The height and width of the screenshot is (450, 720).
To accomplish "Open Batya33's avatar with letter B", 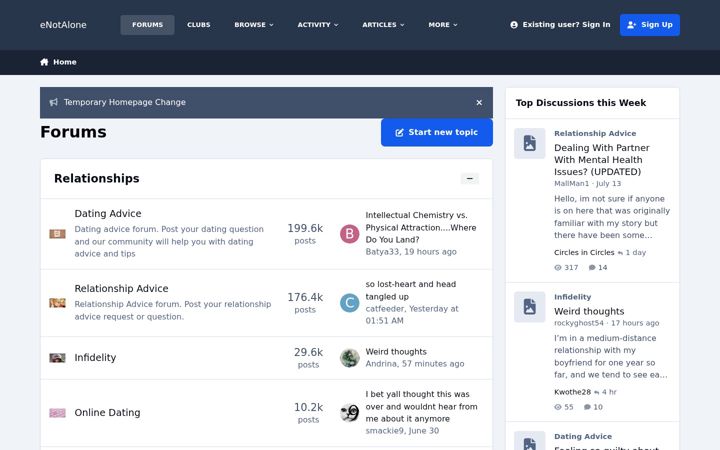I will click(x=349, y=234).
